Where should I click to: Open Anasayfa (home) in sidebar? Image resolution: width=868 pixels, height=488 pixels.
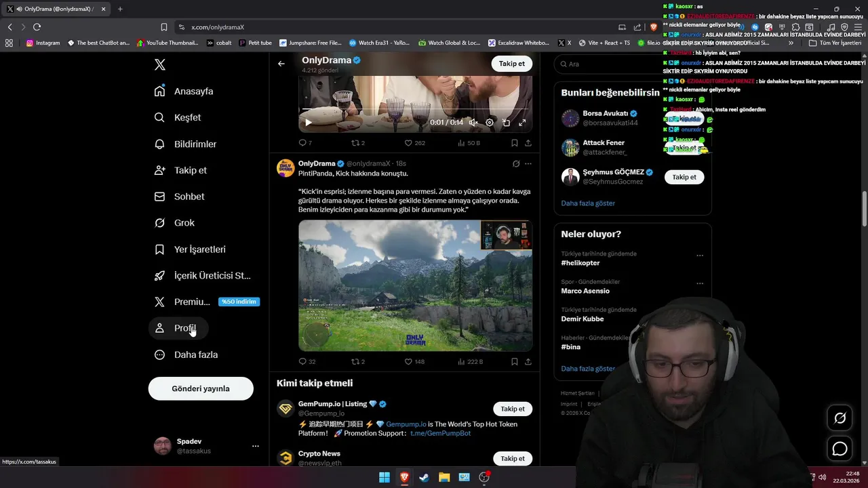point(184,91)
